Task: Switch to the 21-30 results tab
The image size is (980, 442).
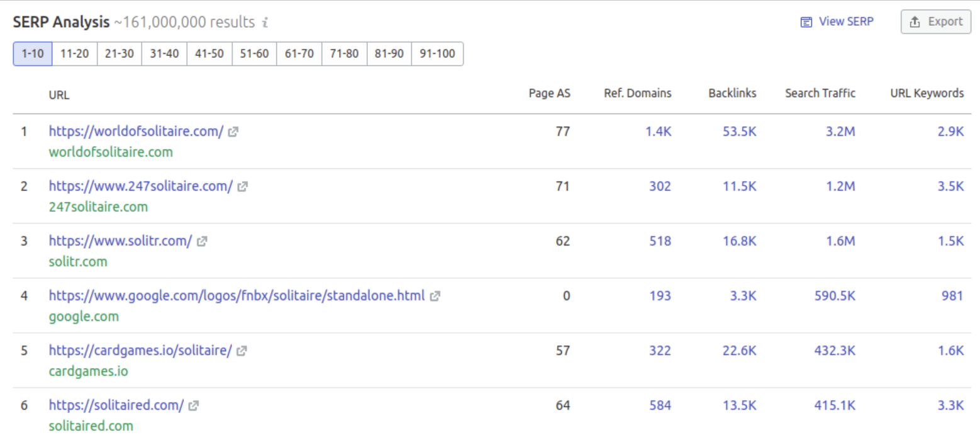Action: (120, 54)
